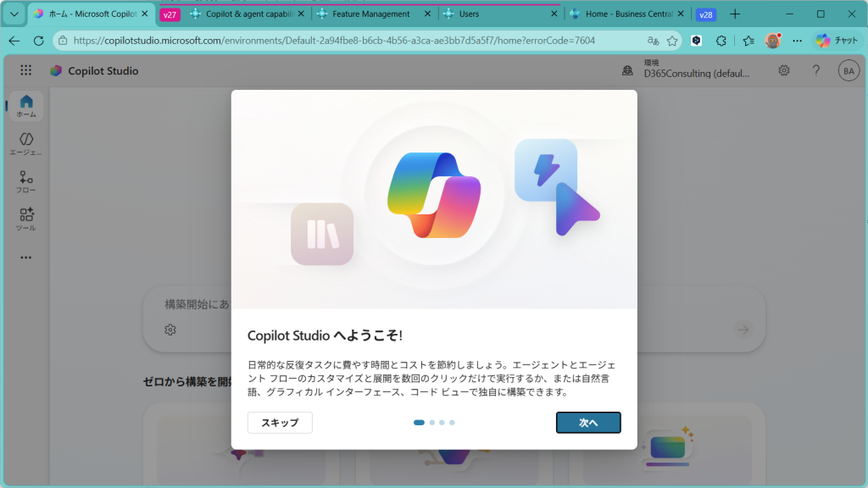The image size is (868, 488).
Task: Expand the browser tab list dropdown
Action: tap(14, 14)
